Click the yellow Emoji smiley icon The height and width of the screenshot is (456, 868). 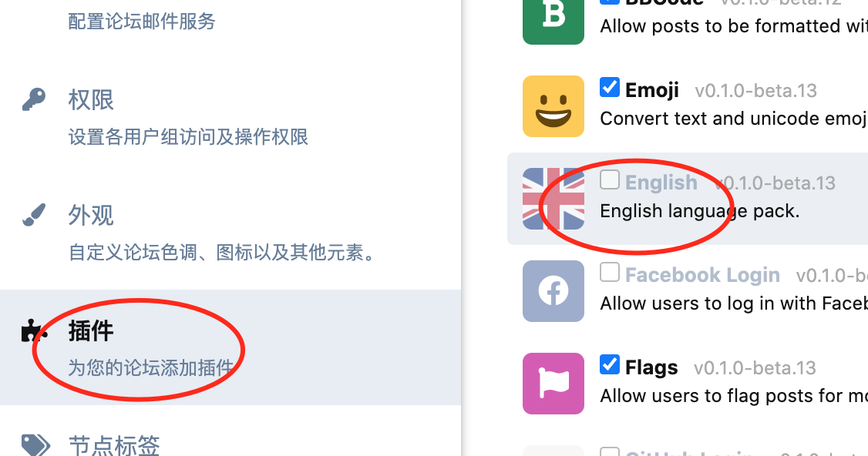(553, 106)
